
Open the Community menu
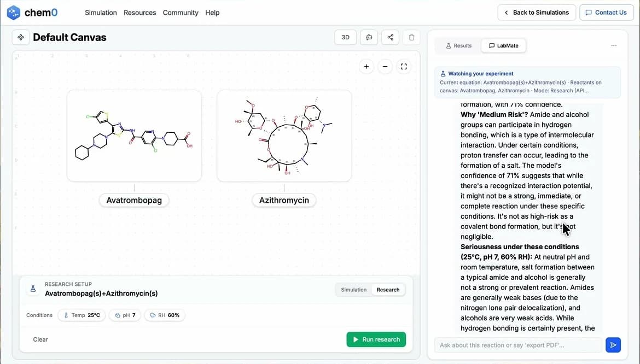point(181,13)
